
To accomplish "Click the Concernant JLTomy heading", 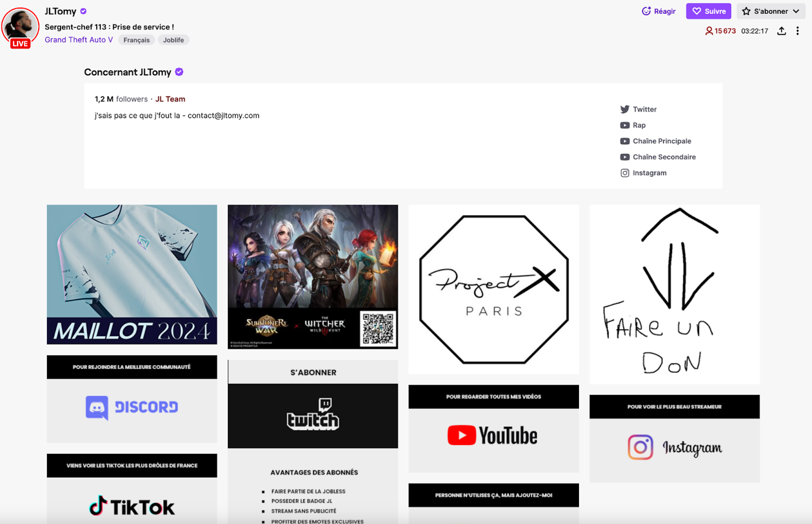I will tap(128, 72).
